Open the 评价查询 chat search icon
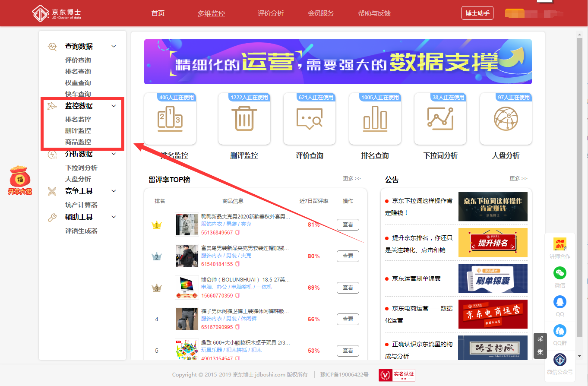Screen dimensions: 588x386 tap(310, 118)
